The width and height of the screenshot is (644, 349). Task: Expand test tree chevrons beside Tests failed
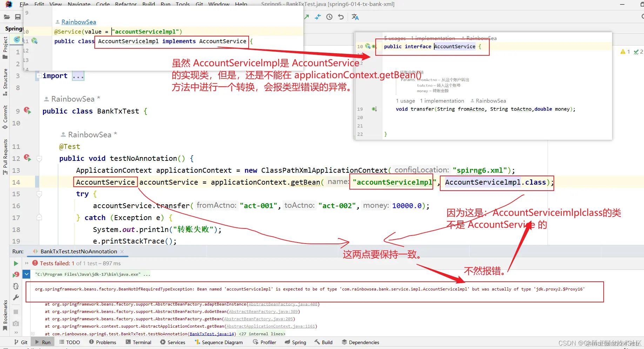(27, 263)
